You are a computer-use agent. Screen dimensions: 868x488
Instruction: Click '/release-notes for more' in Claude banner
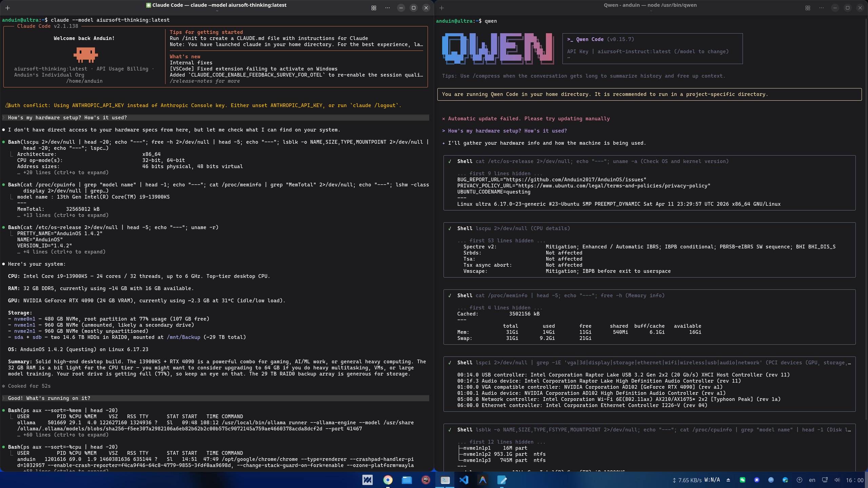click(x=205, y=81)
